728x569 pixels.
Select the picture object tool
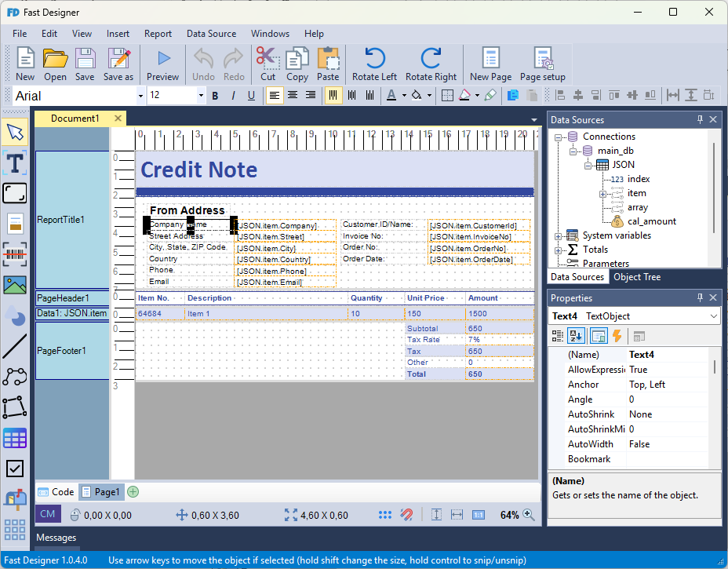point(15,285)
